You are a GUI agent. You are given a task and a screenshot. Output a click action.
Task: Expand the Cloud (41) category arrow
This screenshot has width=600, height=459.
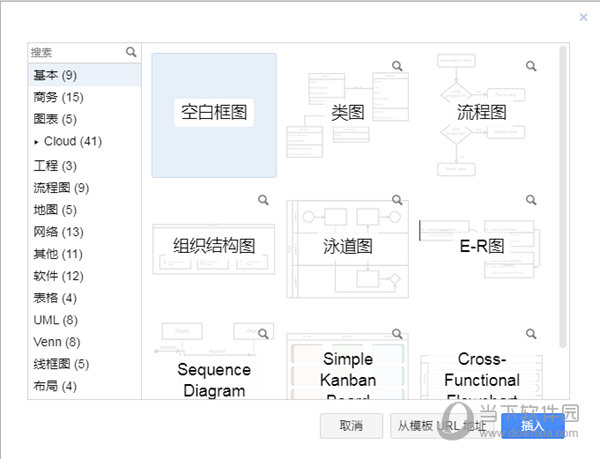point(36,142)
